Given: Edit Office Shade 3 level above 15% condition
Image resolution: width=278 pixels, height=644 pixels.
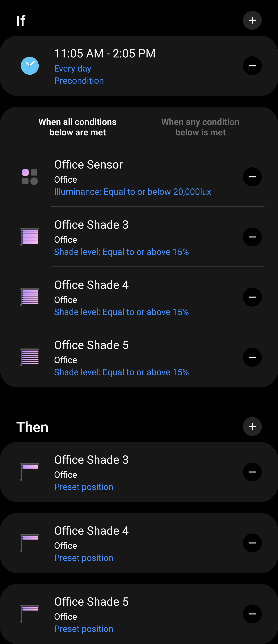Looking at the screenshot, I should click(121, 252).
